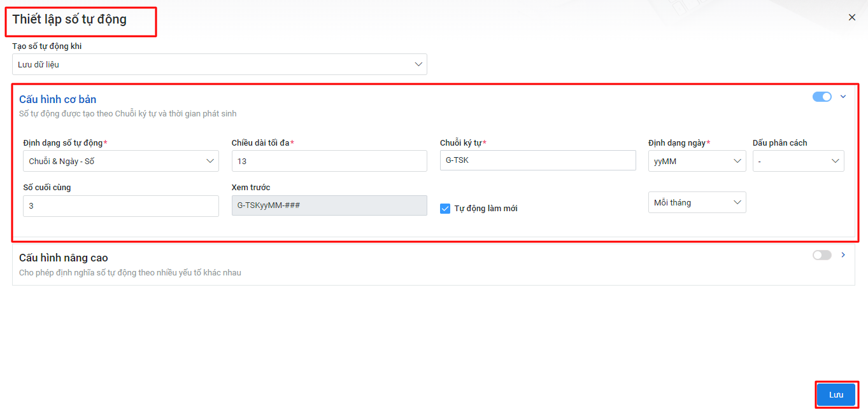This screenshot has height=409, width=868.
Task: Click the Tự động làm mới label
Action: point(486,209)
